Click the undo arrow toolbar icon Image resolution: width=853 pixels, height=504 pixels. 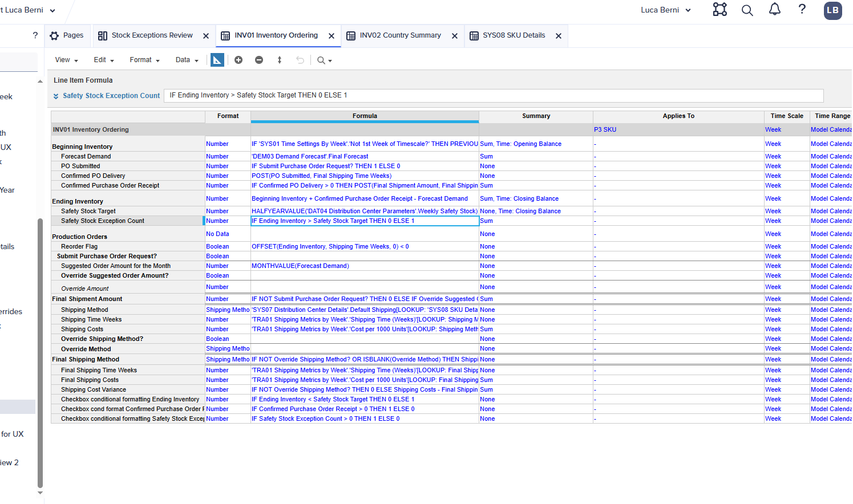tap(300, 60)
